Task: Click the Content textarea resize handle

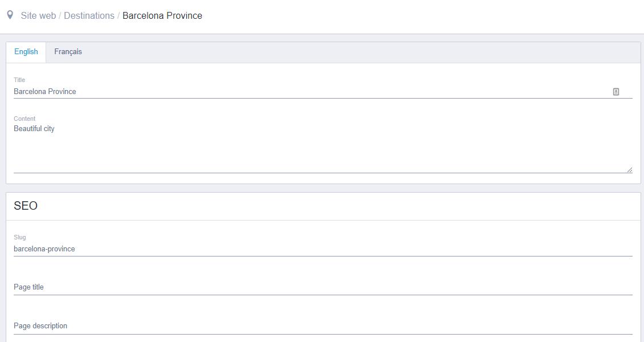Action: [629, 169]
